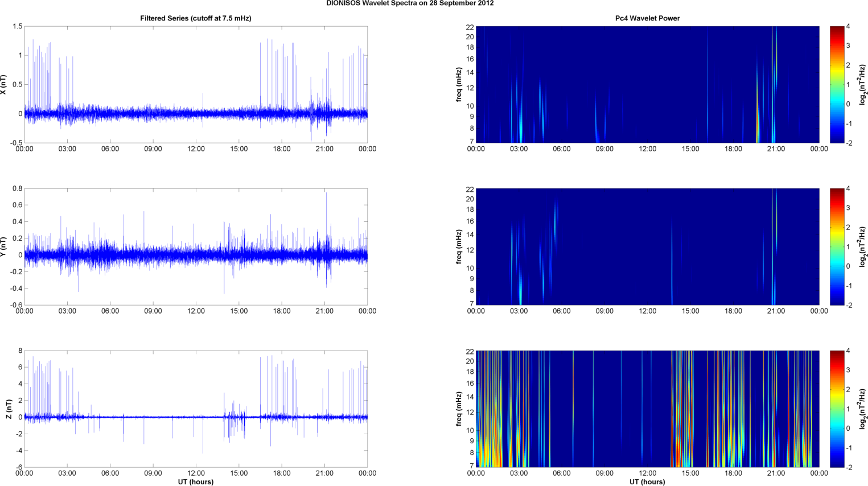Click the colorbar beside the top spectrogram
The image size is (868, 486).
pos(836,84)
